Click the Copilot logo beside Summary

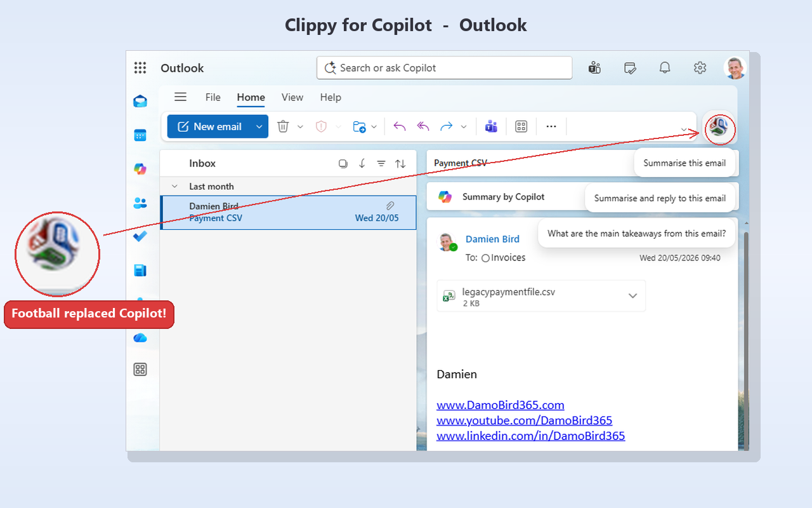tap(445, 197)
